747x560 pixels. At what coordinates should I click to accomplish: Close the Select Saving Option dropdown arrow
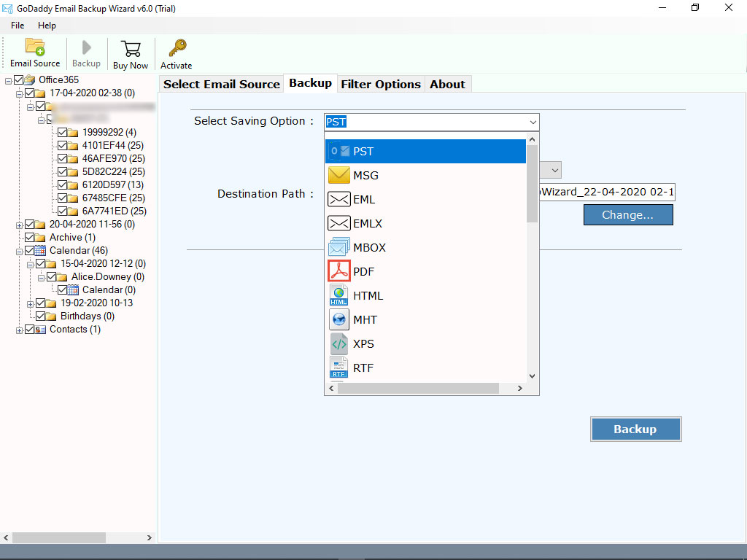point(533,122)
